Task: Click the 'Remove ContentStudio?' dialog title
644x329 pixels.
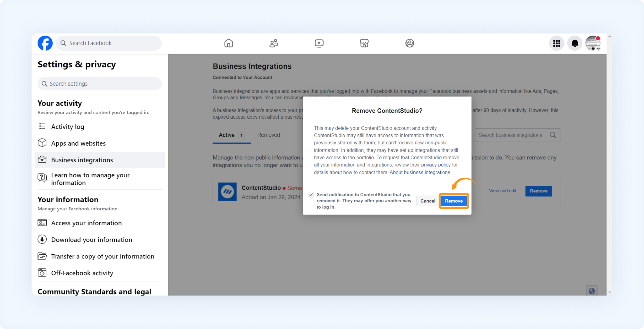Action: (387, 111)
